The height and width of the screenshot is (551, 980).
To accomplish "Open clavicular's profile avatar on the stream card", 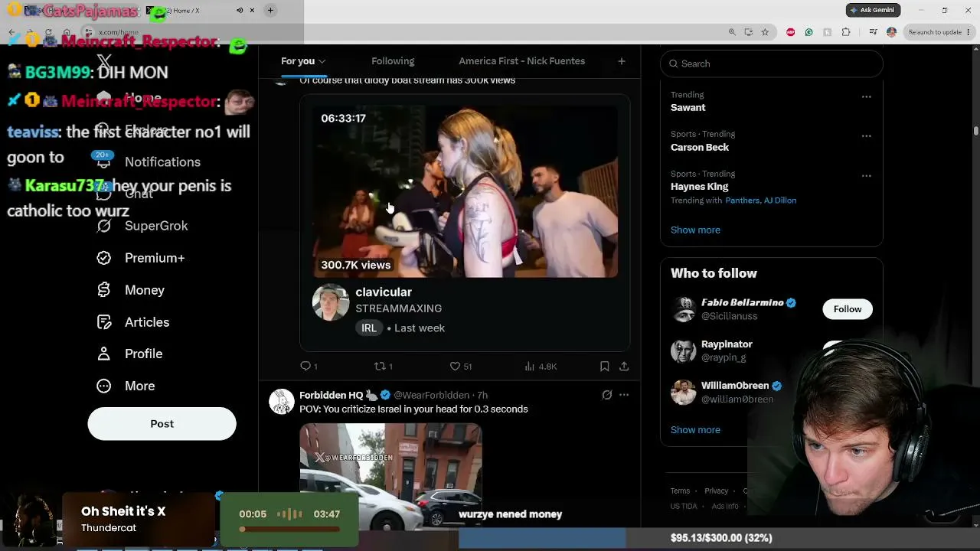I will [331, 303].
